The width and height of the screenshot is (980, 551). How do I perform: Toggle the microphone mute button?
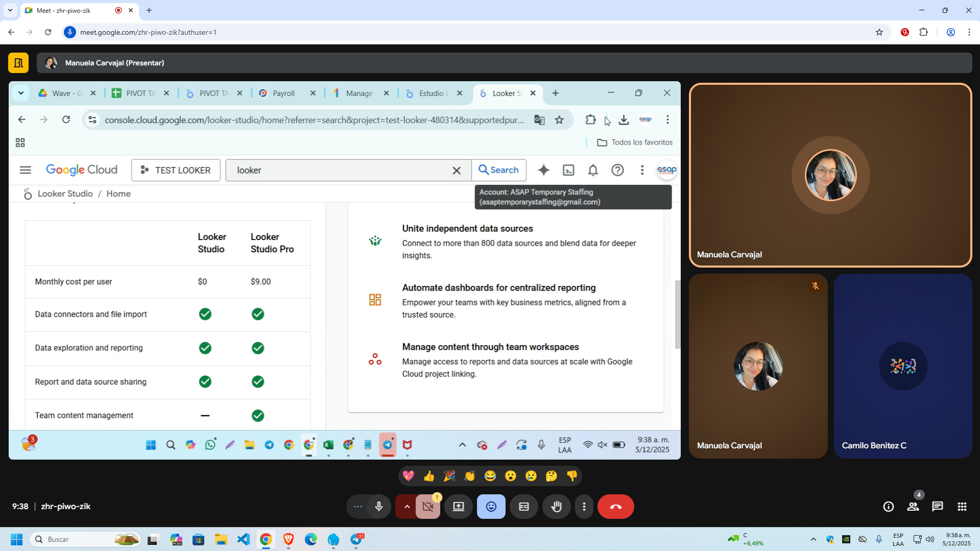pyautogui.click(x=379, y=507)
